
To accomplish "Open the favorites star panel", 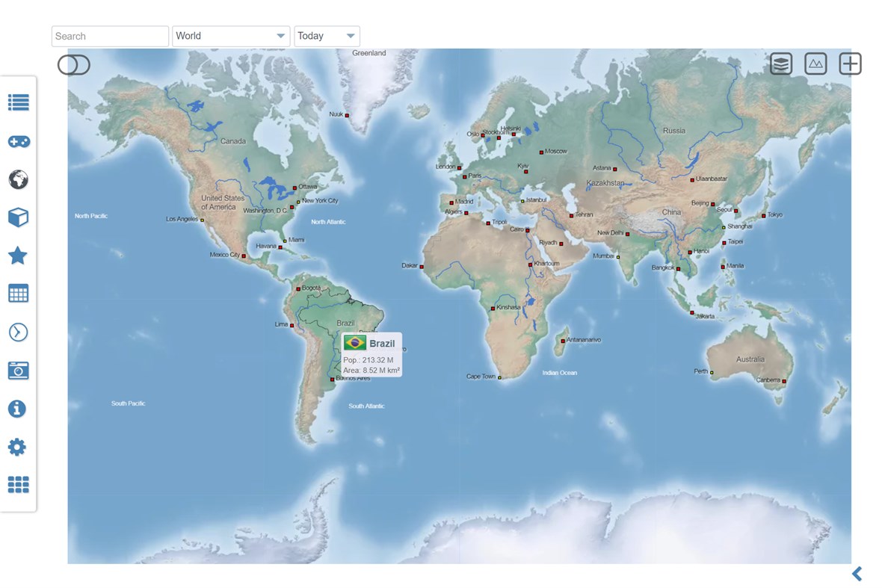I will [x=18, y=256].
